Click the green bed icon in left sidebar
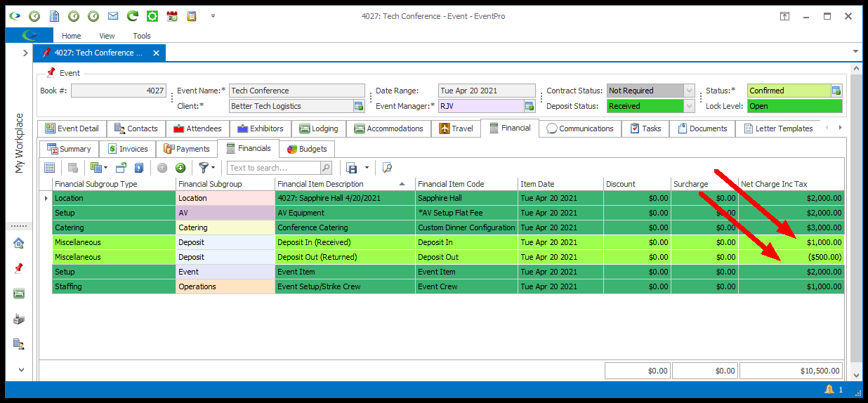This screenshot has width=868, height=403. click(19, 293)
